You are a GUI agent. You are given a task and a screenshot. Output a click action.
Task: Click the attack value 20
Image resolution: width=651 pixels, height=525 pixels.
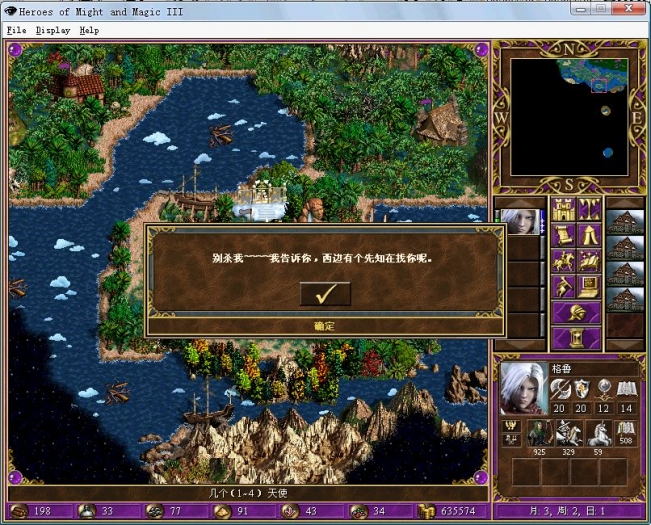[x=559, y=408]
